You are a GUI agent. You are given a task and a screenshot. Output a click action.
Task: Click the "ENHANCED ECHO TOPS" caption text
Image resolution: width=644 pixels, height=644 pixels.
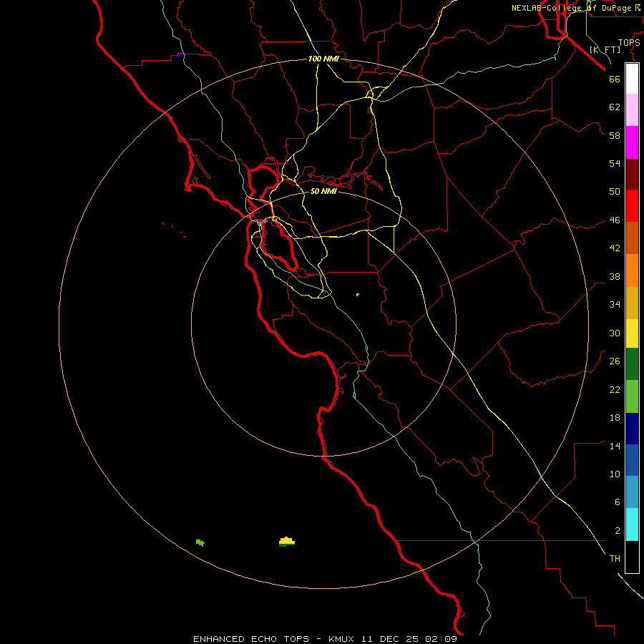[251, 639]
